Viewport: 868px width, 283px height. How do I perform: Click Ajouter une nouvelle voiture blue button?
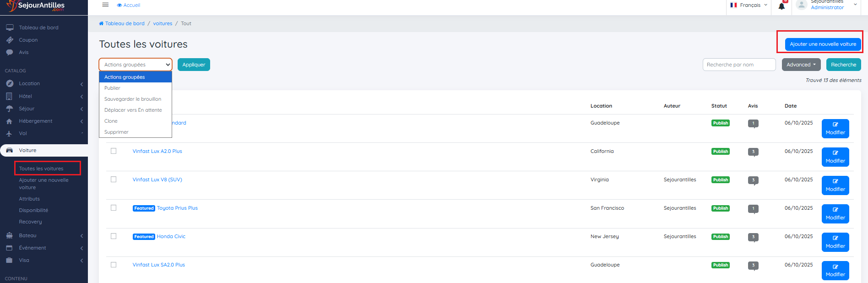pyautogui.click(x=823, y=44)
